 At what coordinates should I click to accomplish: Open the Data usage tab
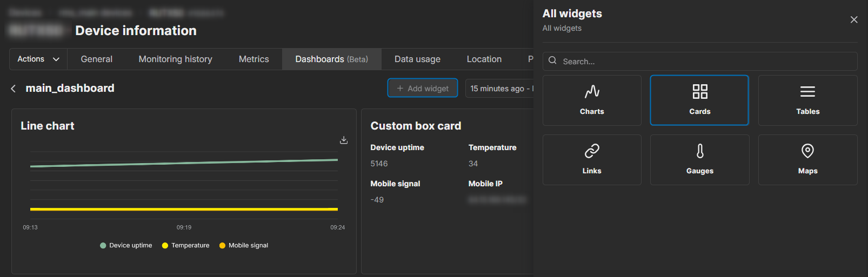(x=417, y=59)
